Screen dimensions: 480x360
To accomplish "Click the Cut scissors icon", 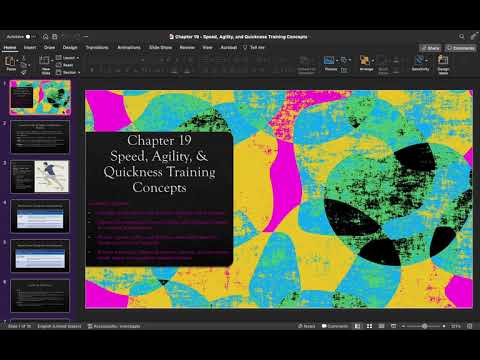I will pyautogui.click(x=24, y=58).
